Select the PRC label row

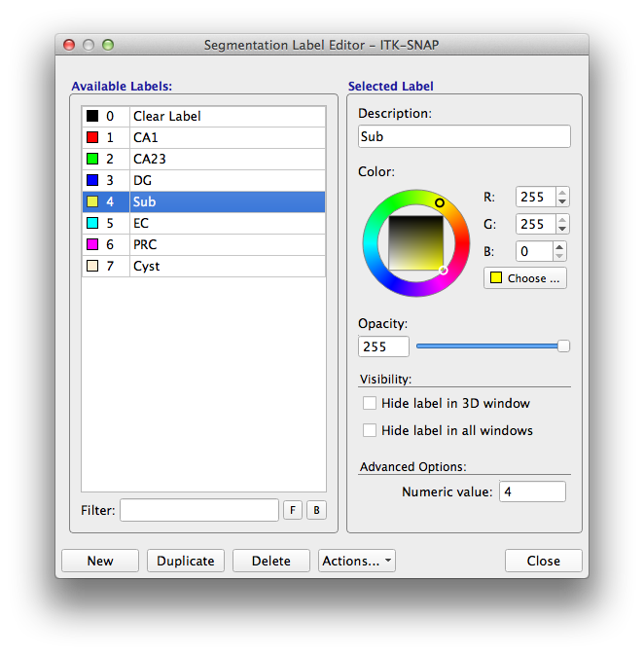(204, 244)
